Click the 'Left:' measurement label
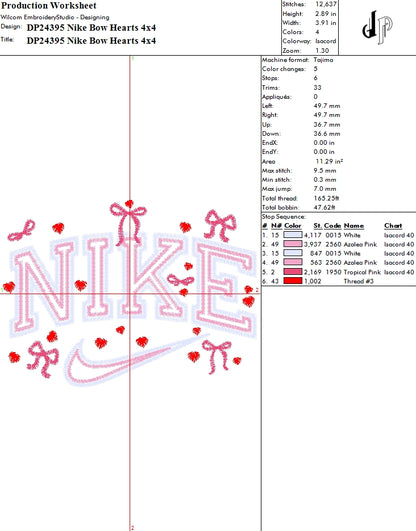 pyautogui.click(x=268, y=106)
